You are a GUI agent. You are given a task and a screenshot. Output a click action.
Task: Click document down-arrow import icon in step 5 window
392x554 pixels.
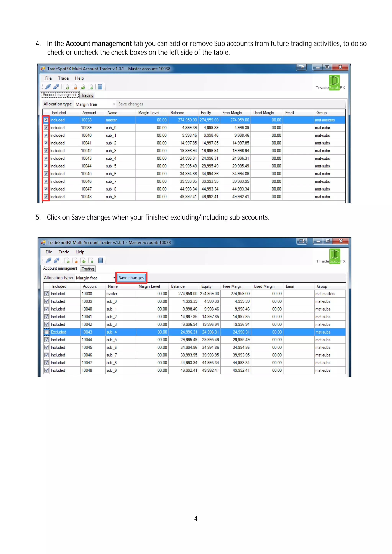click(x=91, y=261)
